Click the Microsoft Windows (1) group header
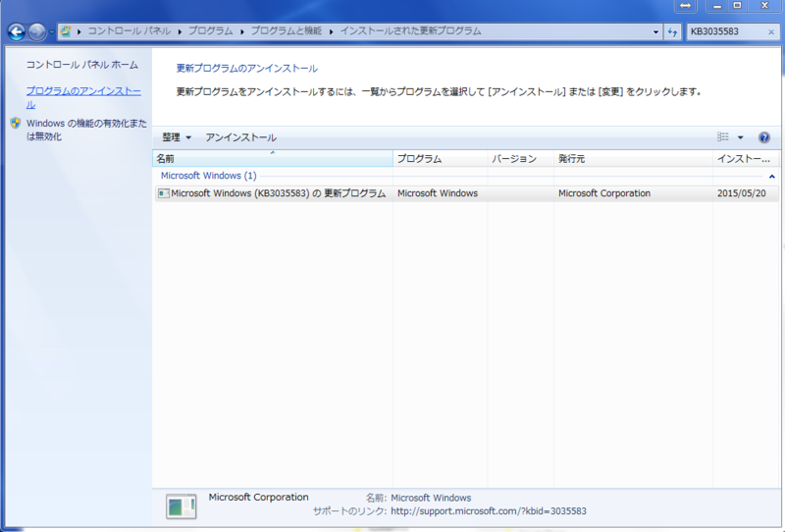Screen dimensions: 785x532 click(208, 176)
